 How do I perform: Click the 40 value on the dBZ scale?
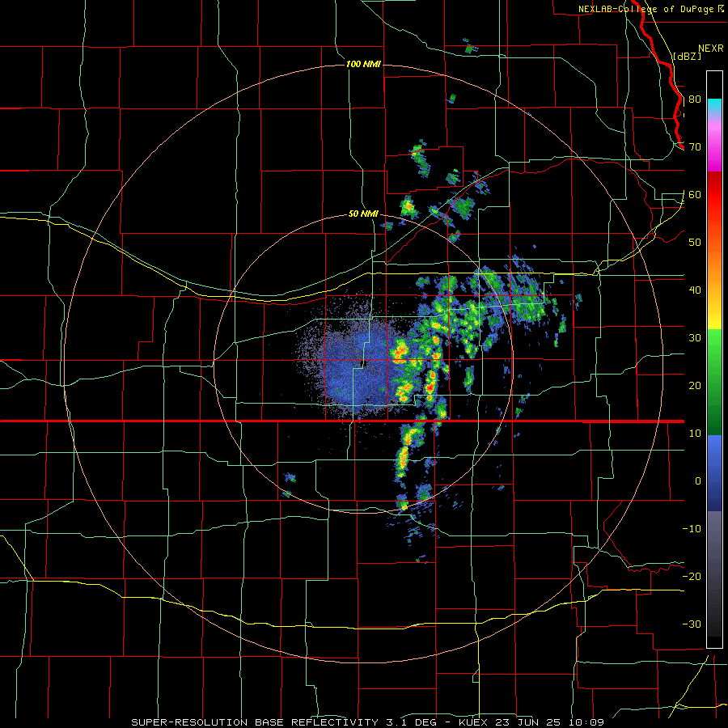(695, 290)
